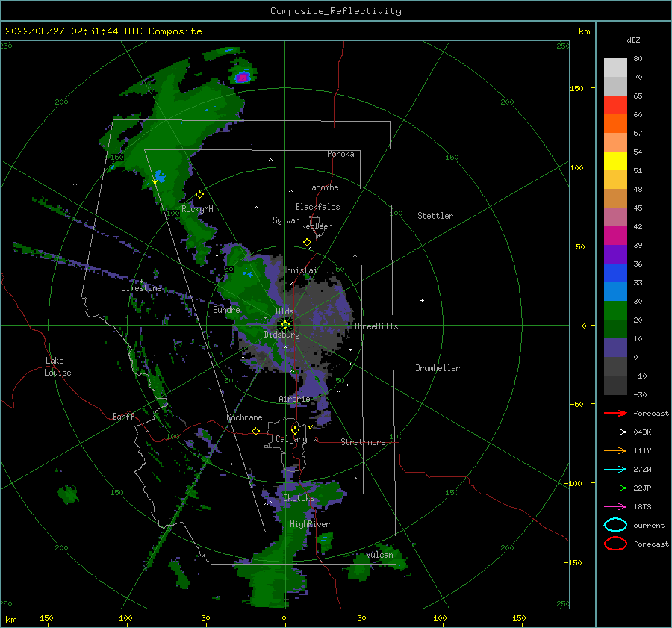This screenshot has height=628, width=672.
Task: Click the 27ZW legend label
Action: tap(642, 470)
